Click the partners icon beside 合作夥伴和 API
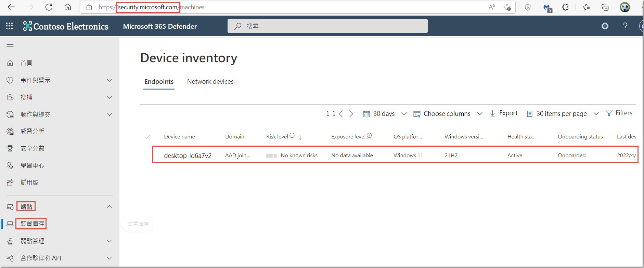 pos(10,258)
